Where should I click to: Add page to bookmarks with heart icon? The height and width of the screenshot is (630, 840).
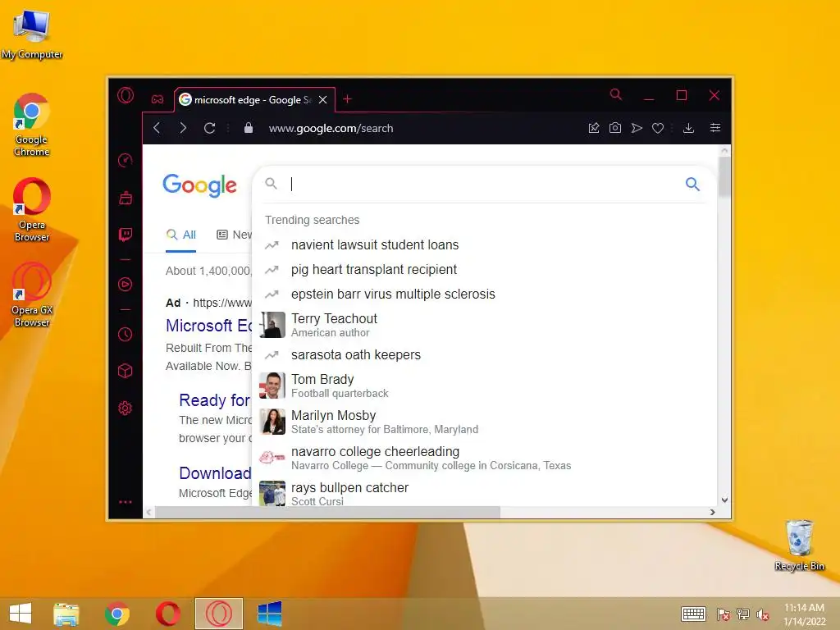[658, 128]
